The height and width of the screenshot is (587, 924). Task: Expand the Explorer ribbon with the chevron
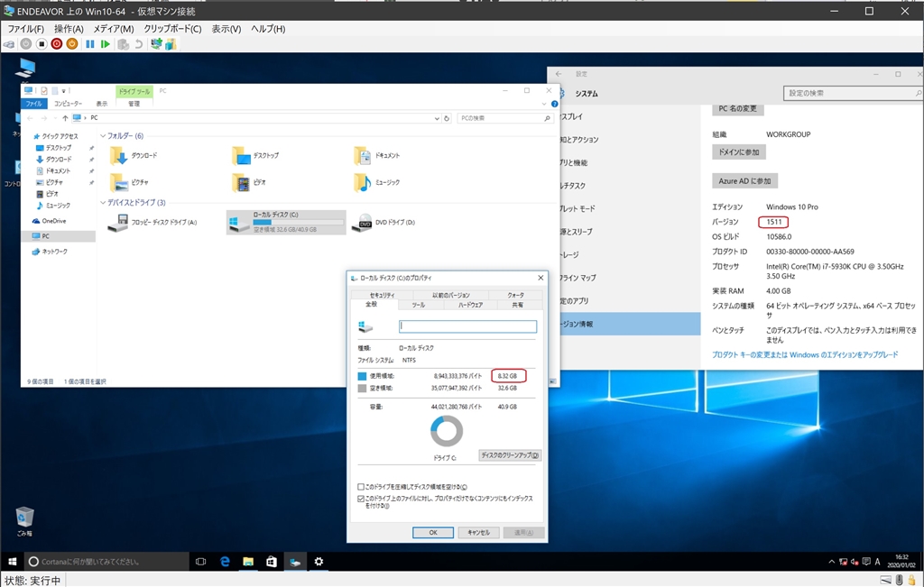(544, 104)
